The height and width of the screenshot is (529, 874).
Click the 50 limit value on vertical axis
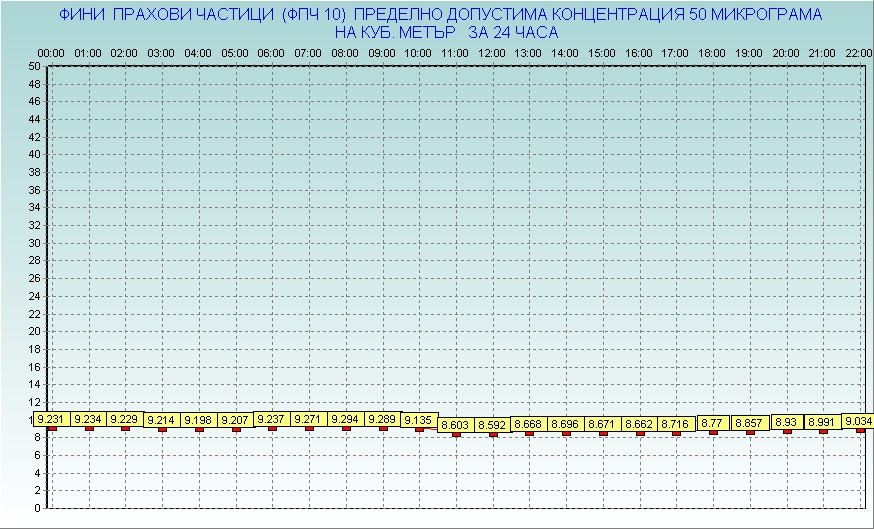click(34, 66)
